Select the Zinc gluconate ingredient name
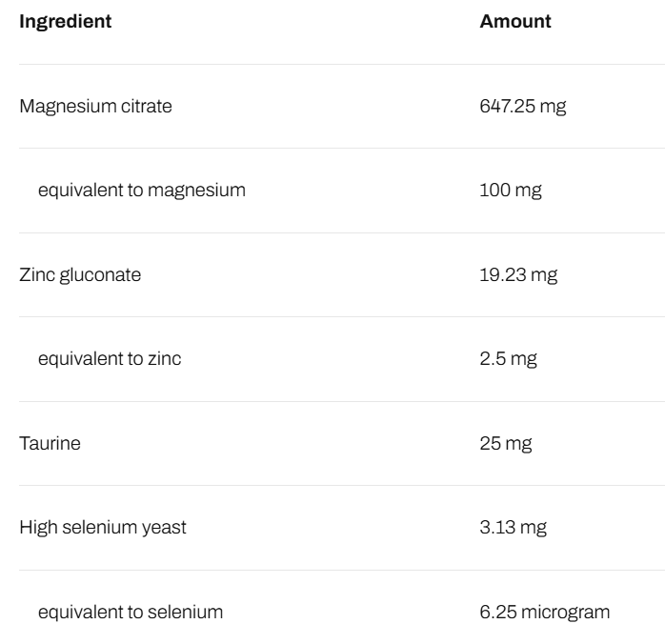The width and height of the screenshot is (665, 644). click(80, 275)
